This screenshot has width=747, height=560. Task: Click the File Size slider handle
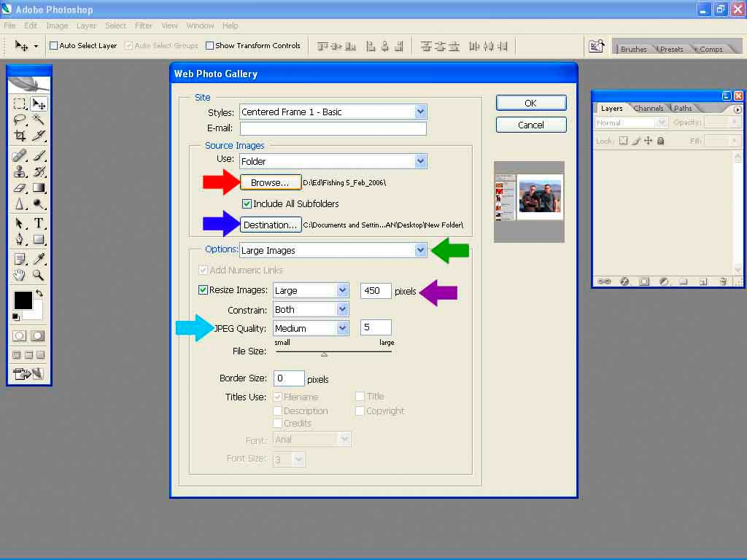[324, 354]
